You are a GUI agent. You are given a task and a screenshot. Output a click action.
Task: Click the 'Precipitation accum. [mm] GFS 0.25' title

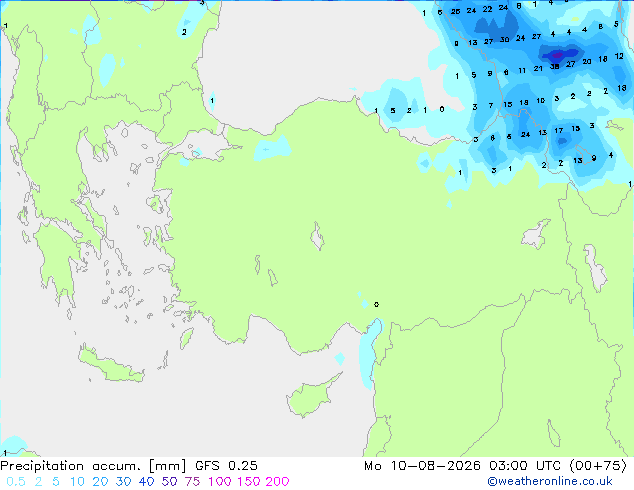point(129,466)
